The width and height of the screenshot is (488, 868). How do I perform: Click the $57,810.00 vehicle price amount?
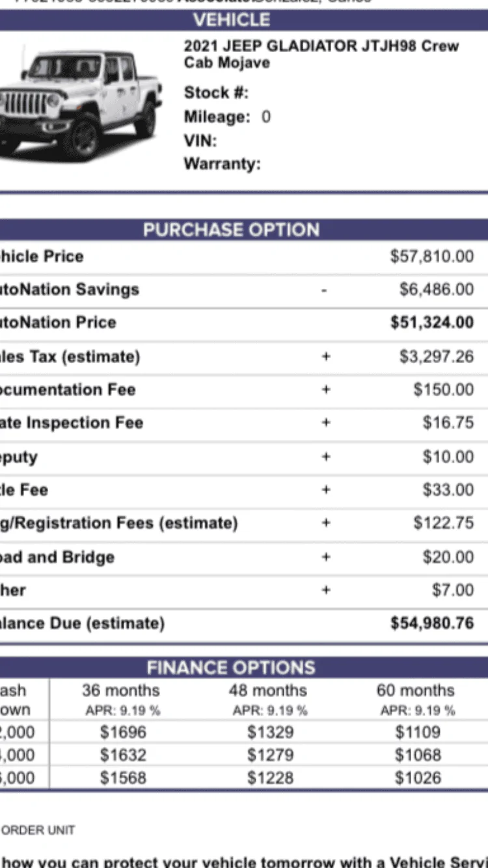point(432,256)
